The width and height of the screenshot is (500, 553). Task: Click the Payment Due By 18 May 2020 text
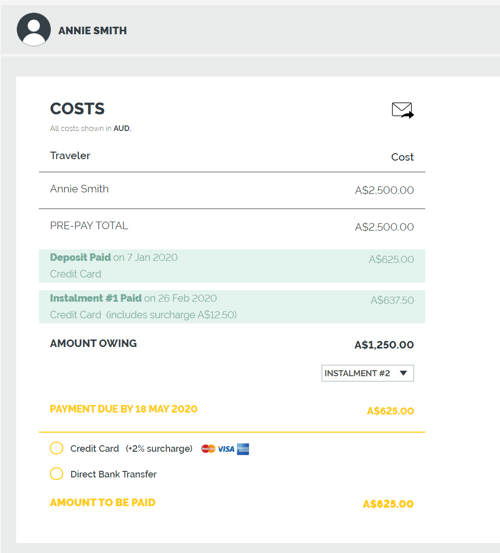tap(124, 409)
